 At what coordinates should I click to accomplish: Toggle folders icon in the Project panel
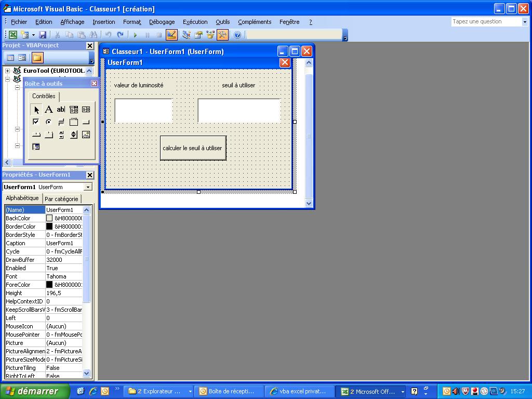point(37,58)
